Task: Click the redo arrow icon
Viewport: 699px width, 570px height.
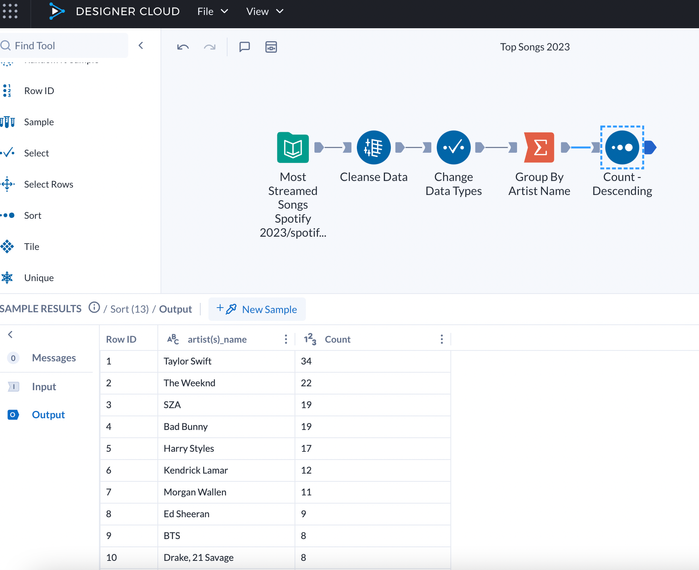Action: pyautogui.click(x=210, y=47)
